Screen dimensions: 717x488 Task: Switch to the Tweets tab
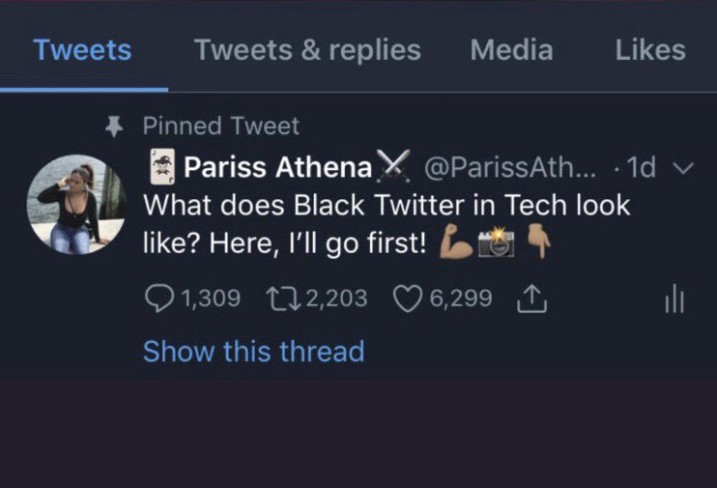tap(82, 50)
